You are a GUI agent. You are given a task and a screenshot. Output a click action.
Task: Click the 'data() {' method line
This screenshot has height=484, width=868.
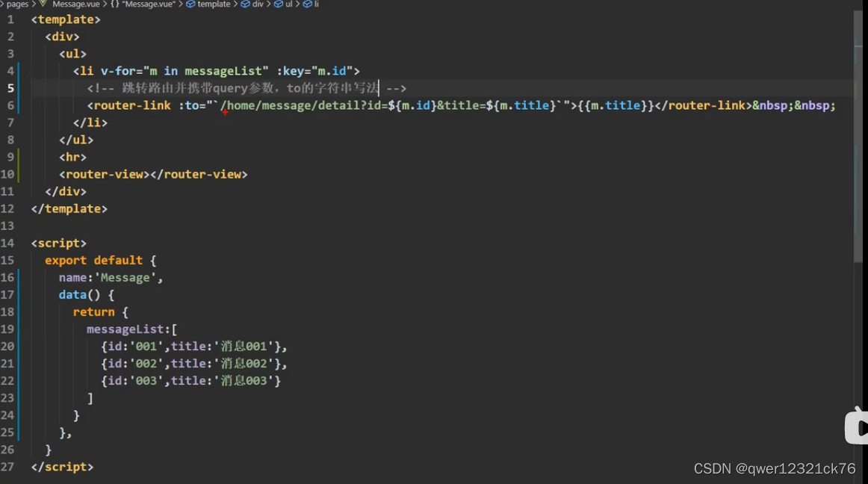pyautogui.click(x=87, y=294)
